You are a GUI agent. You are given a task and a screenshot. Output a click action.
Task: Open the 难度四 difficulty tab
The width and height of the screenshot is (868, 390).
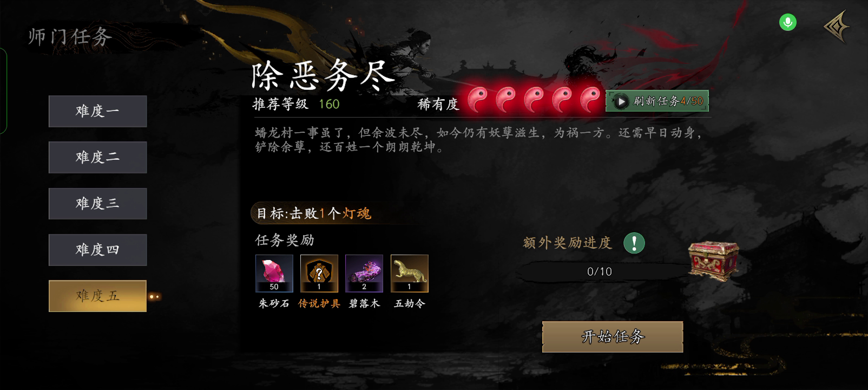point(97,250)
